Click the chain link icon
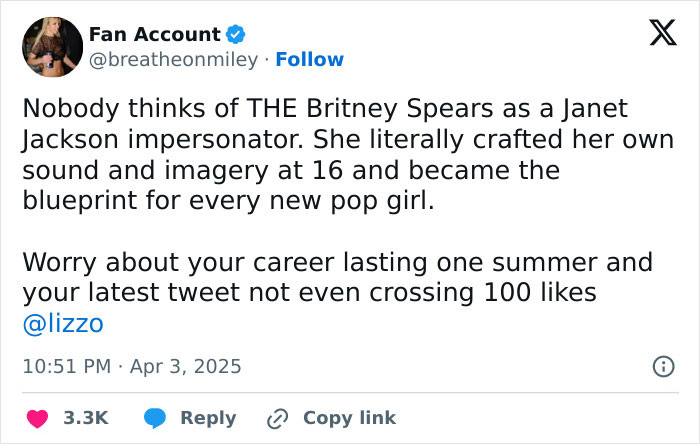This screenshot has height=444, width=700. pos(277,418)
